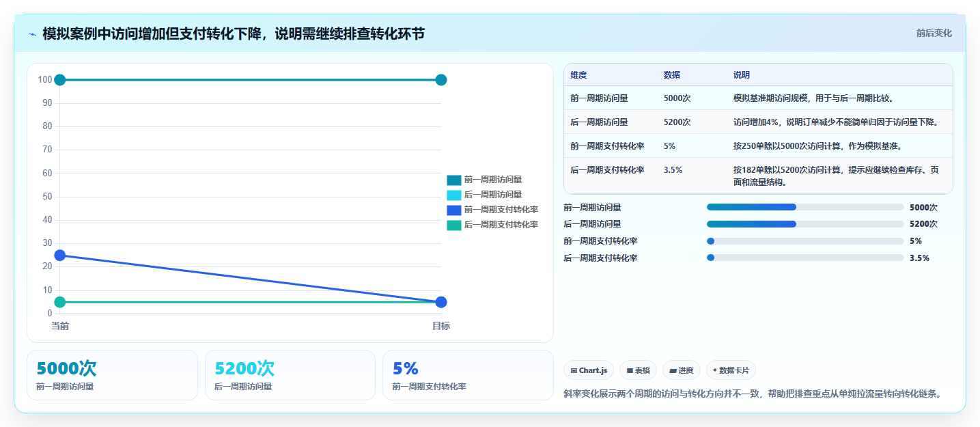Click the 后一周期访问量 5200次 progress bar
The image size is (980, 427).
tap(805, 224)
